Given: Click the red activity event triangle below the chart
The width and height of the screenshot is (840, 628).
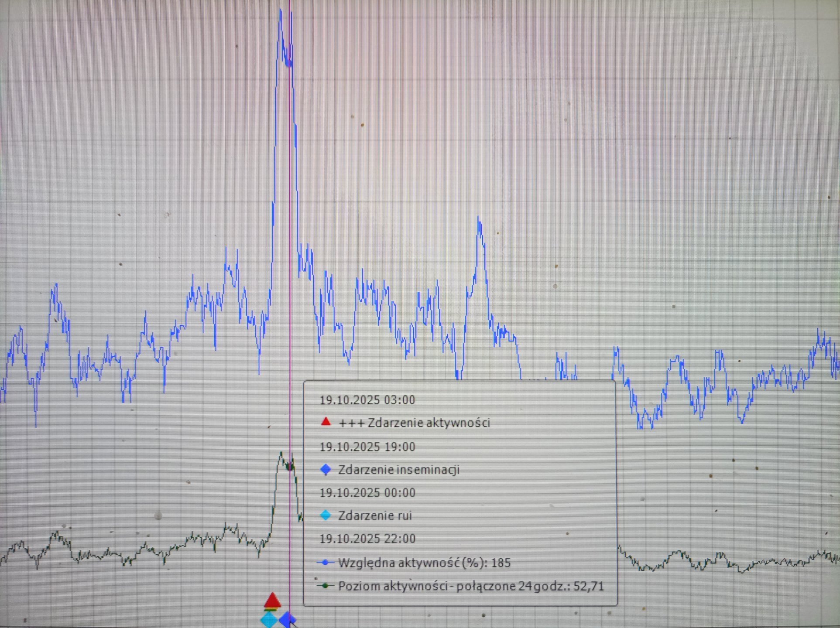Looking at the screenshot, I should (x=273, y=601).
